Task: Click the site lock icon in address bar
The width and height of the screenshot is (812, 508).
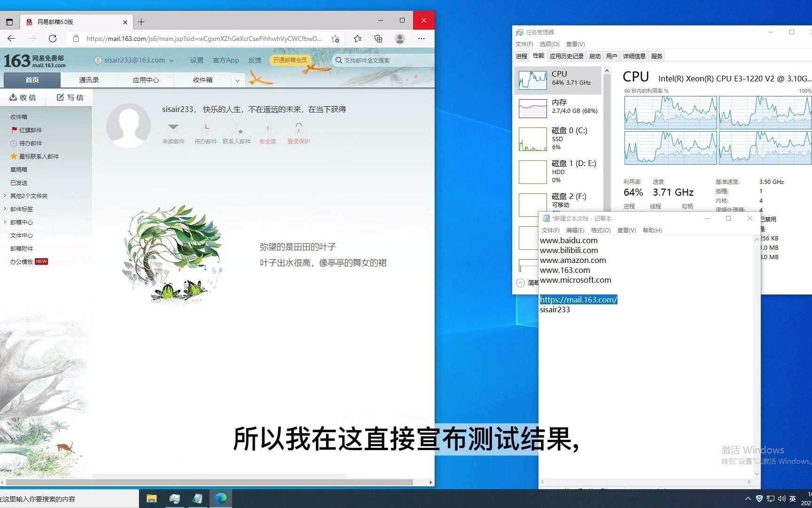Action: coord(76,39)
